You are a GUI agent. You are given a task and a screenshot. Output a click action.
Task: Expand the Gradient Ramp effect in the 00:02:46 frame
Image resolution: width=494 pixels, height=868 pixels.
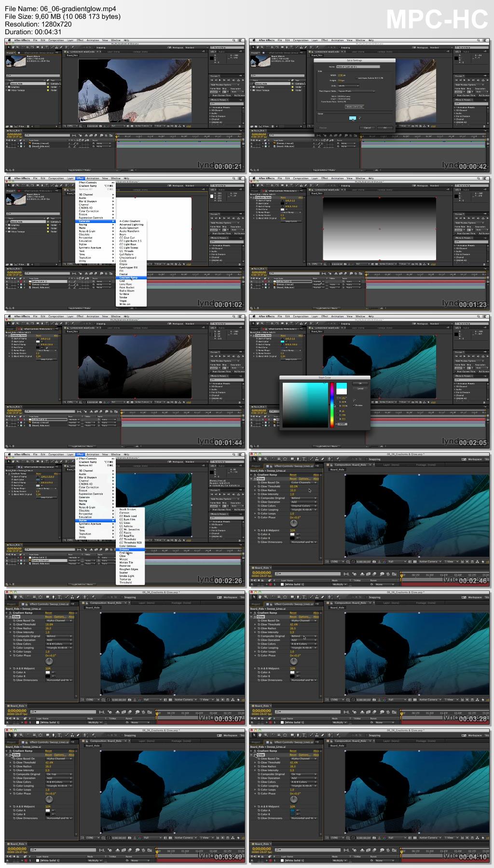(x=251, y=475)
